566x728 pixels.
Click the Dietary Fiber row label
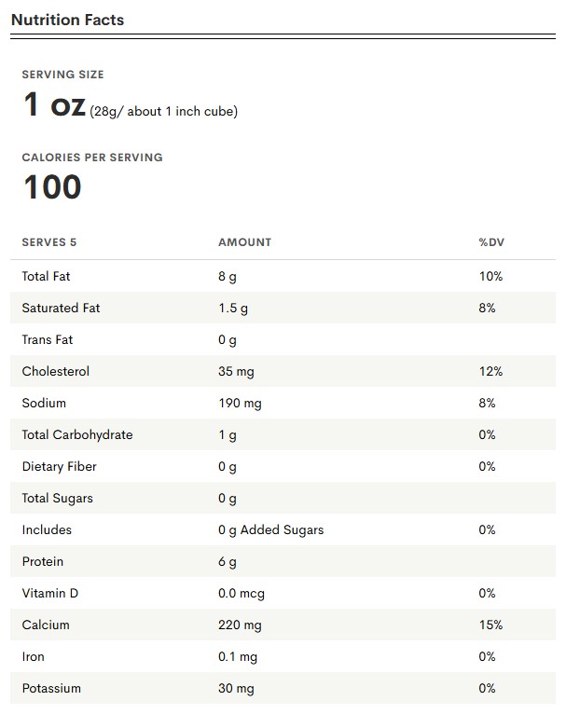click(x=60, y=467)
